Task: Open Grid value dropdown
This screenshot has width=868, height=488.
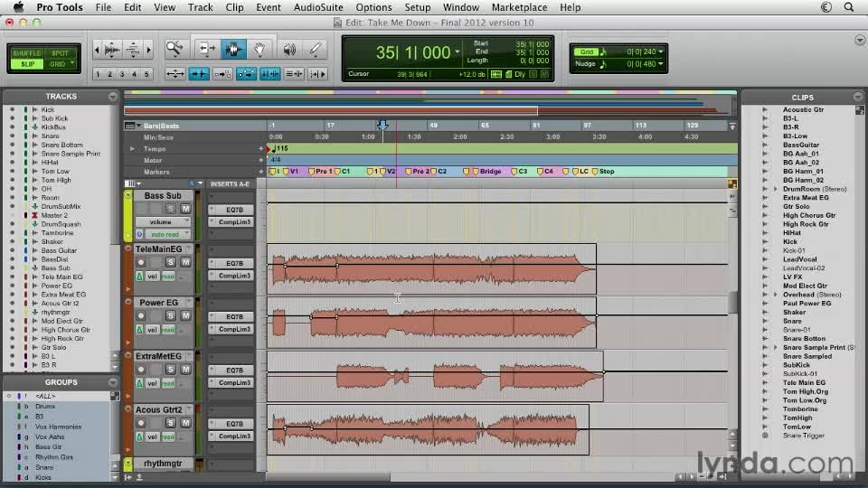Action: pos(660,52)
